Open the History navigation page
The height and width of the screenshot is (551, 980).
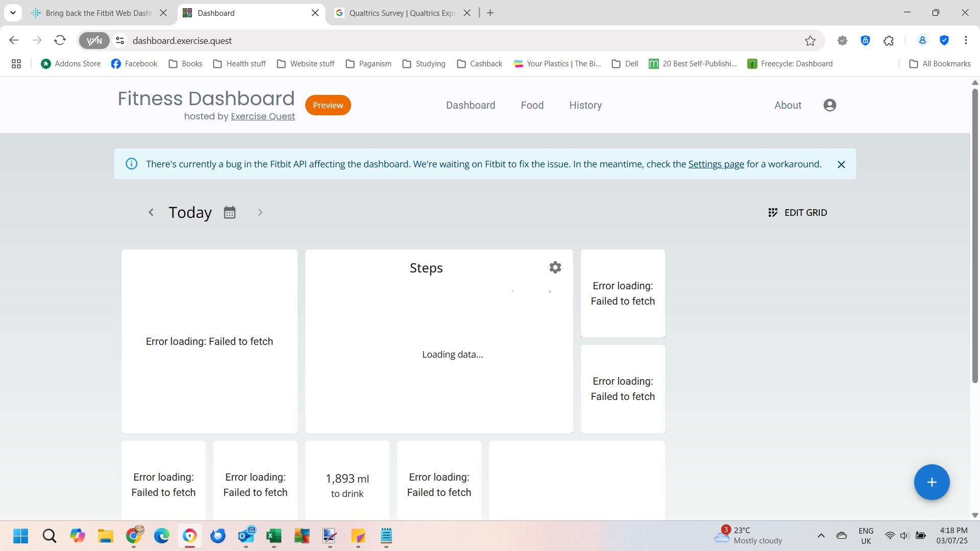[585, 105]
